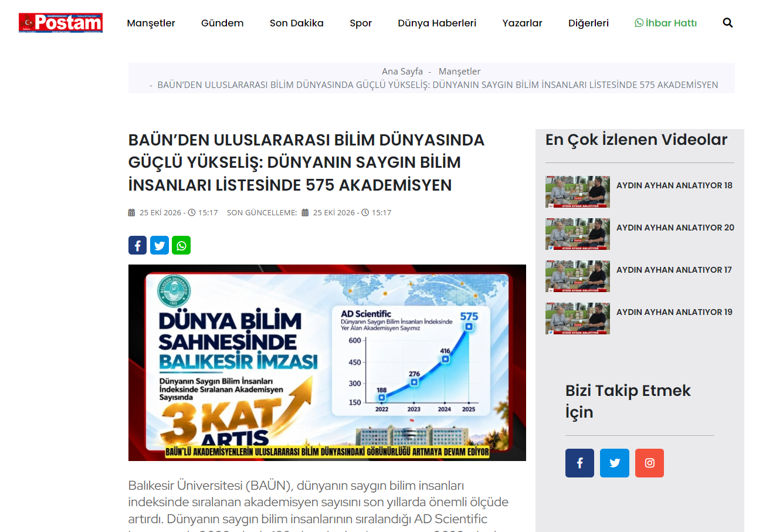This screenshot has width=783, height=532.
Task: Click the main article infographic image
Action: tap(327, 362)
